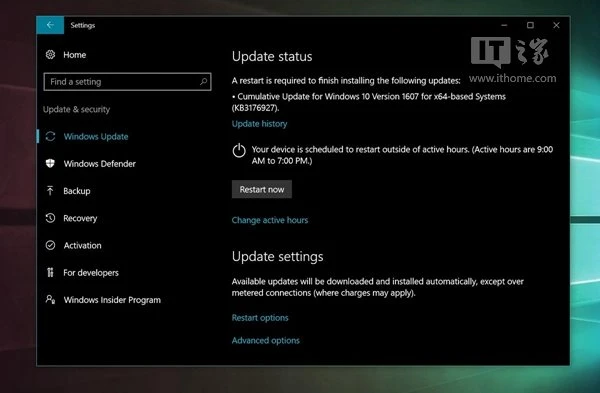This screenshot has height=393, width=600.
Task: Click the scheduled restart active hours message
Action: (402, 155)
